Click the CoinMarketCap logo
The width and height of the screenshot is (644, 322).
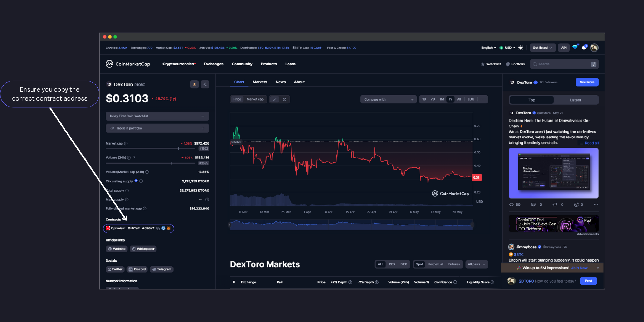tap(128, 64)
